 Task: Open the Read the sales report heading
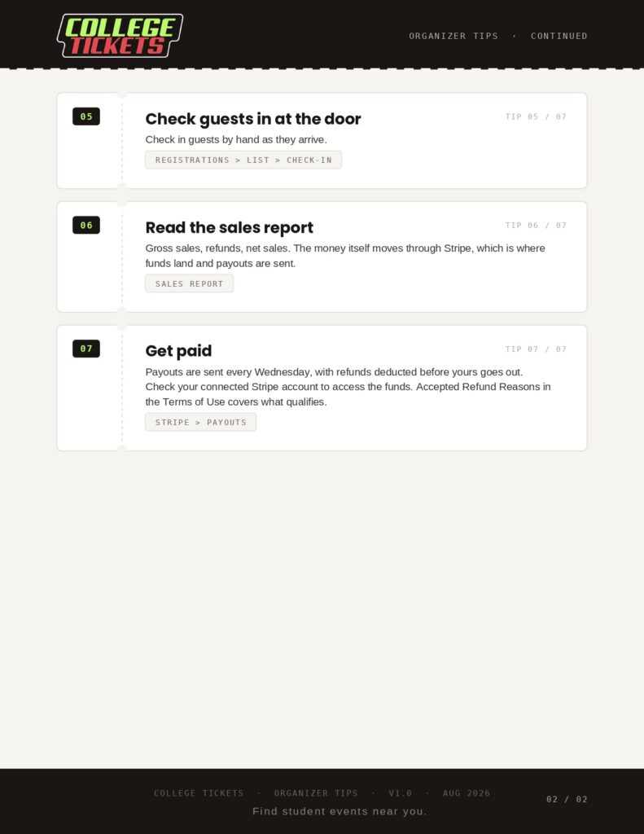click(230, 227)
